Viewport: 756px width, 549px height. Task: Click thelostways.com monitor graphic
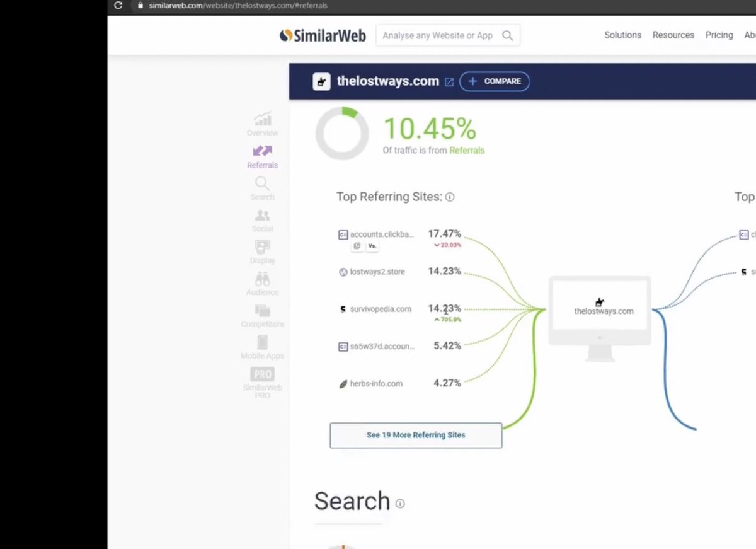pos(600,319)
